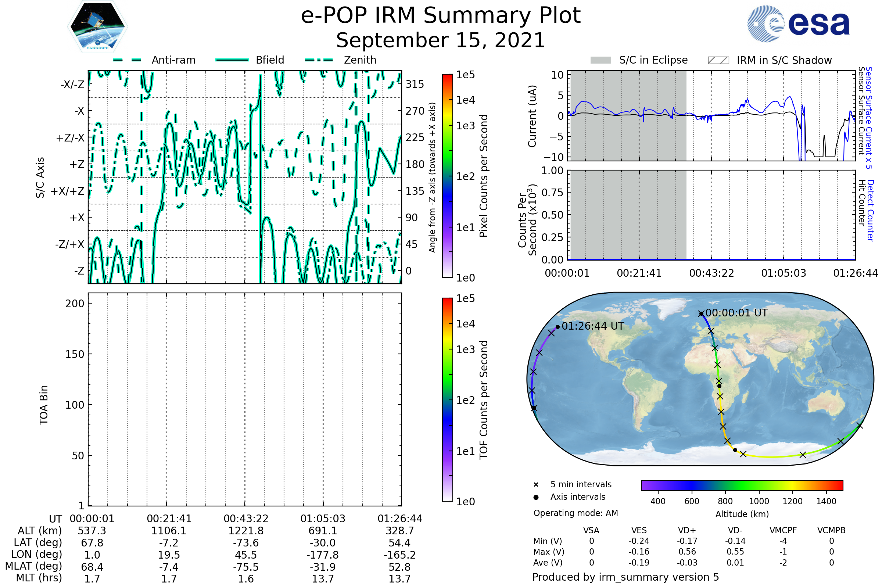The height and width of the screenshot is (588, 882).
Task: Click the Pixel Counts per Second colorbar
Action: [x=447, y=176]
